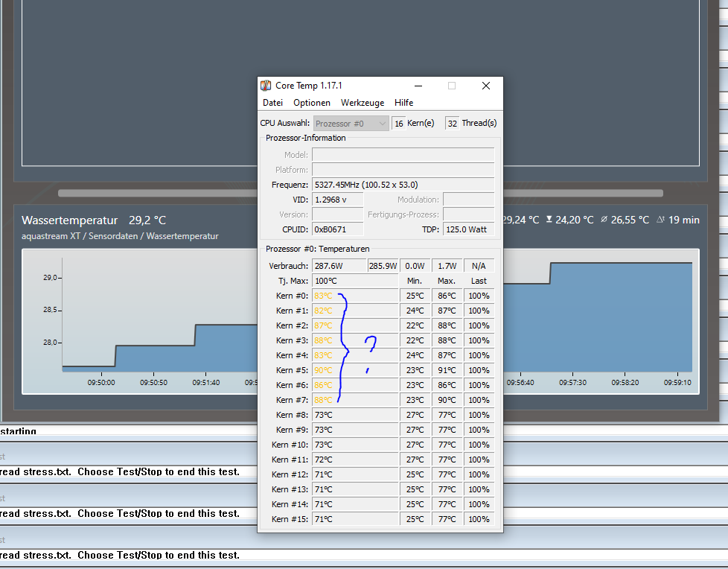Click the Min. column header

pyautogui.click(x=414, y=281)
